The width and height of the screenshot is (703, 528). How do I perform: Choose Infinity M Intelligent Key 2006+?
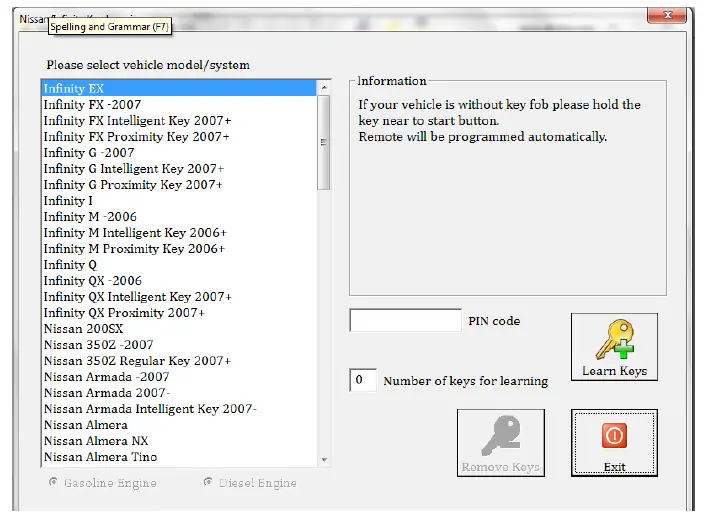(179, 233)
